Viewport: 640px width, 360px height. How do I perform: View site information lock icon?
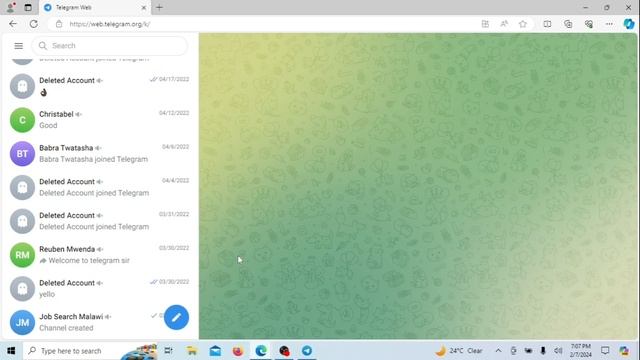point(59,24)
